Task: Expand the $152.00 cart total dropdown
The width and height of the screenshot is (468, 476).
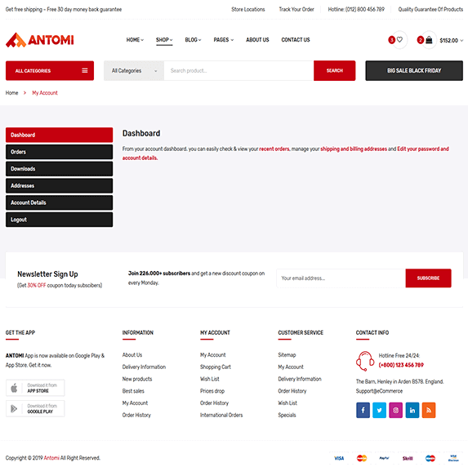Action: 452,40
